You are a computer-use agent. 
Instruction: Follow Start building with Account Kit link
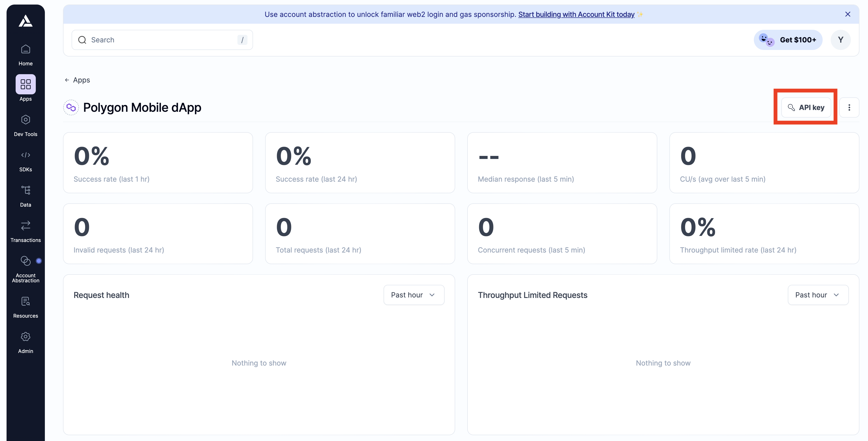(576, 14)
